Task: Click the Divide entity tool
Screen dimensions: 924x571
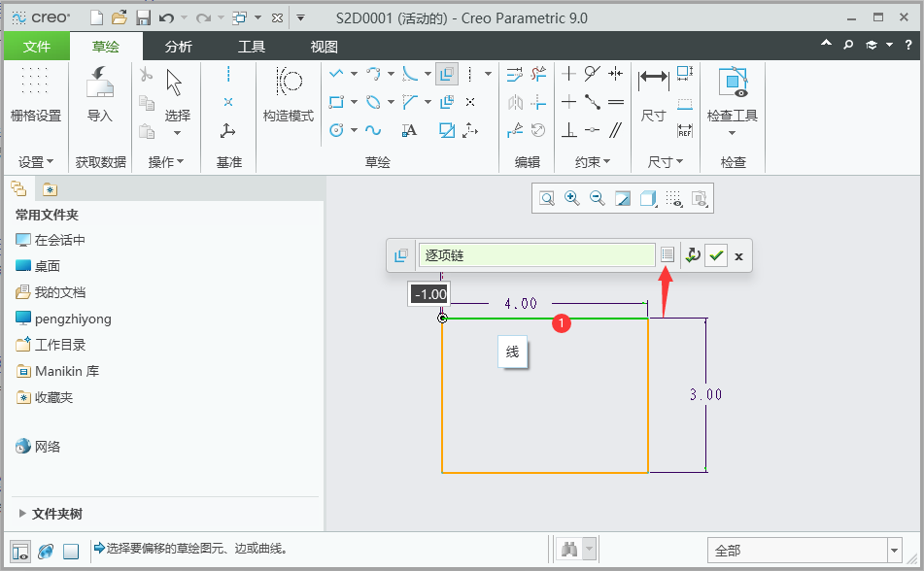Action: click(x=515, y=130)
